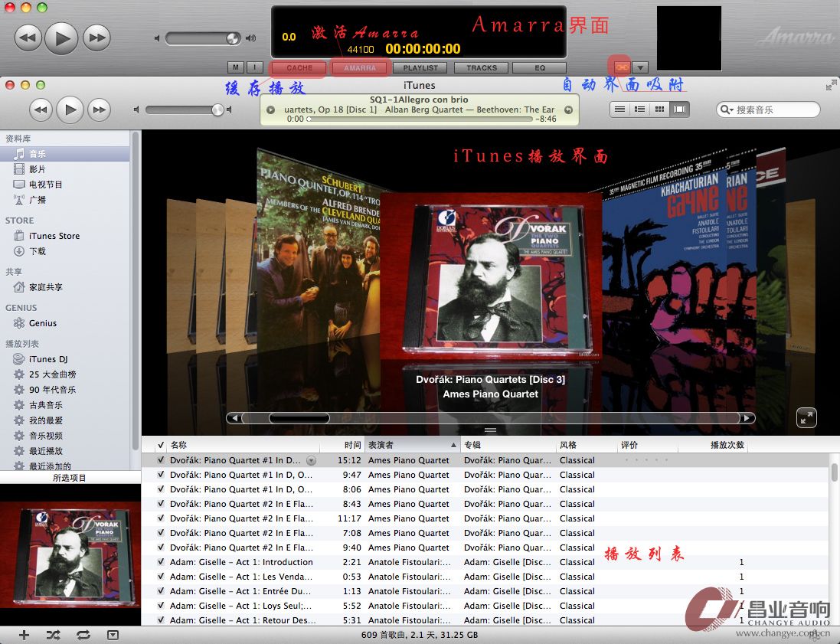
Task: Toggle shuffle in iTunes bottom bar
Action: (53, 635)
